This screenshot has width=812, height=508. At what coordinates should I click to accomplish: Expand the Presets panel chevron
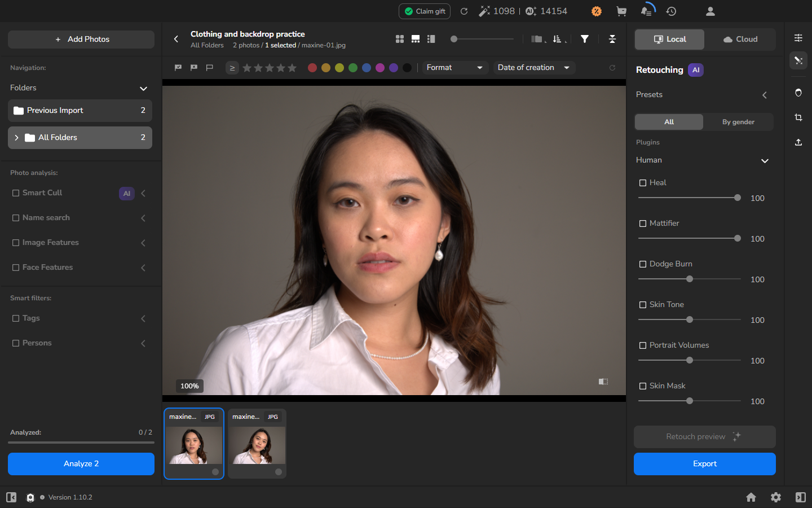click(765, 95)
